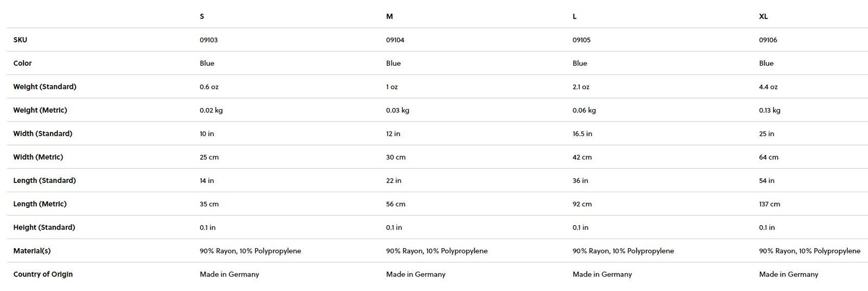Click the Color row label
The image size is (868, 291).
22,63
